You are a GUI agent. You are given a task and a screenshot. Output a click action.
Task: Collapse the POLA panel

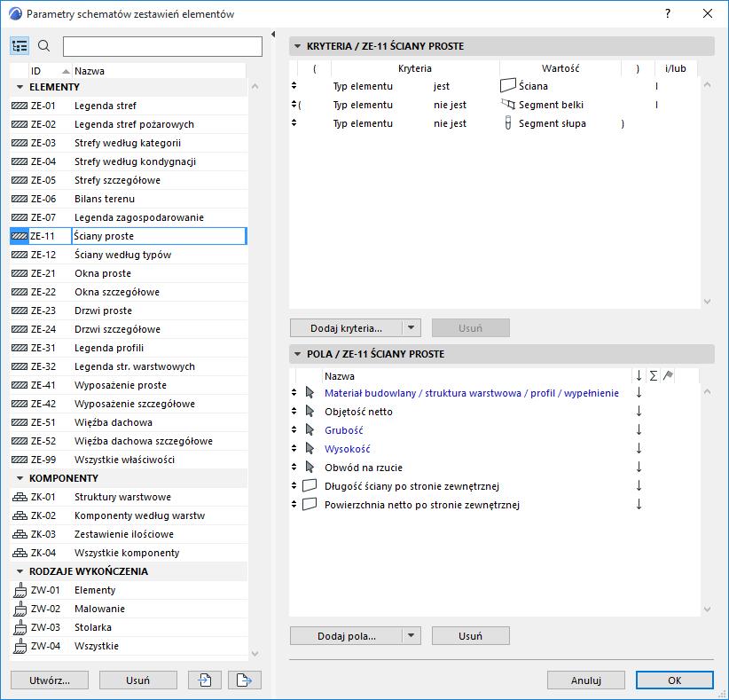[298, 354]
